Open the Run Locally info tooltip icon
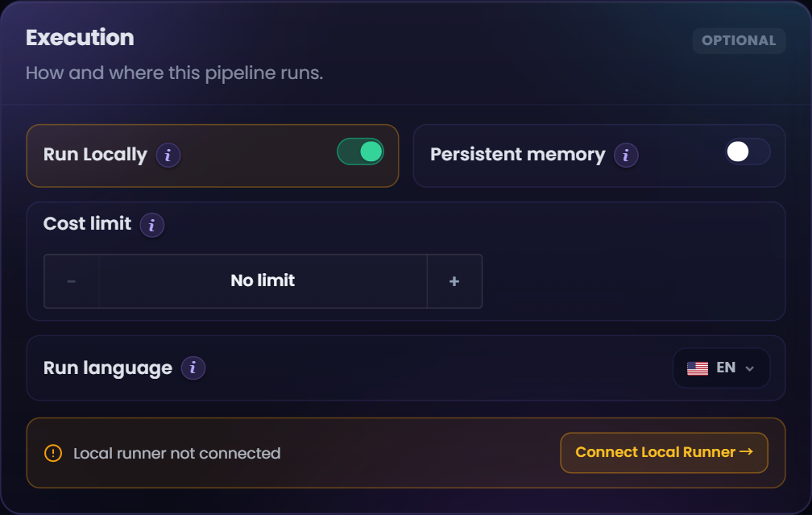Image resolution: width=812 pixels, height=515 pixels. point(168,155)
